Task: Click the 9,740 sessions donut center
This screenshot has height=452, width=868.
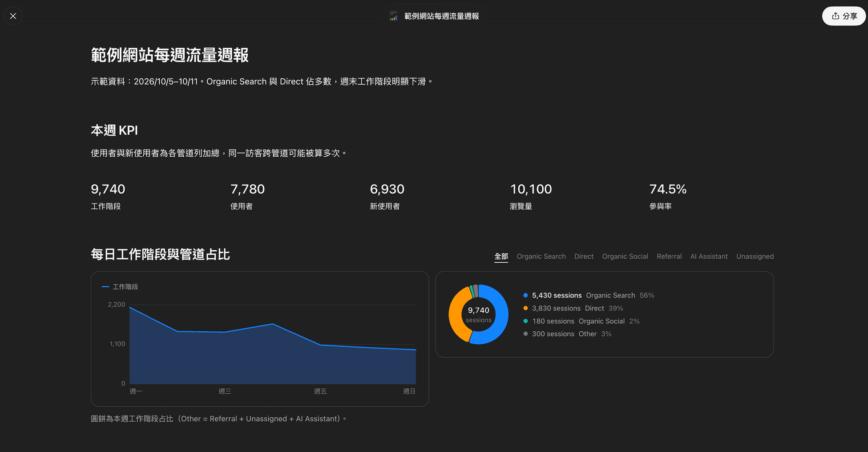Action: [x=478, y=314]
